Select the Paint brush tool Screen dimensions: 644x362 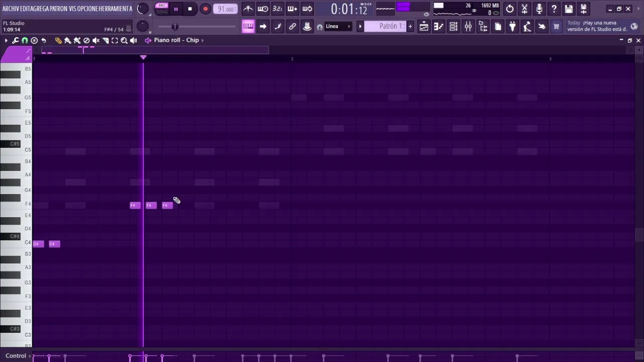click(x=67, y=40)
